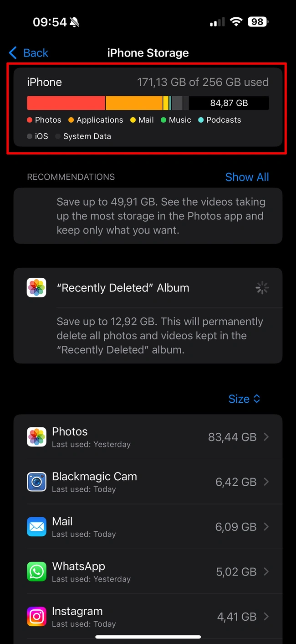Tap the Photos app icon in the list
The image size is (296, 644).
pos(36,437)
